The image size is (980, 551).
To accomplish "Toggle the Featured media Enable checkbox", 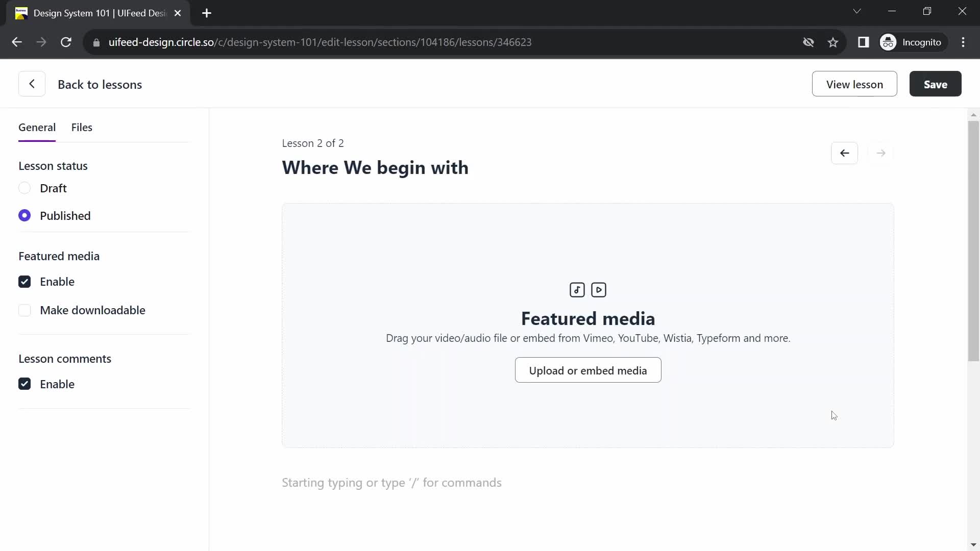I will pyautogui.click(x=24, y=281).
